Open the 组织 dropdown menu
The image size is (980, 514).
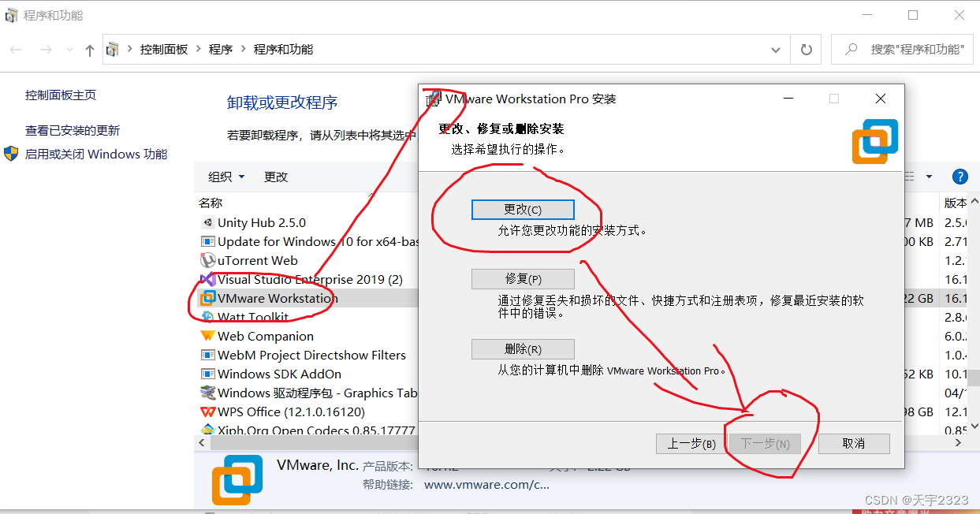[x=226, y=177]
